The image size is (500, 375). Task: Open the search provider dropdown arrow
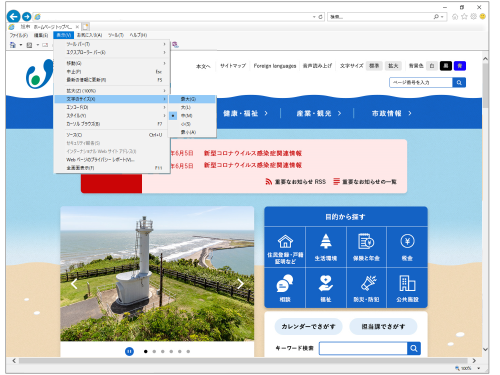pyautogui.click(x=442, y=17)
